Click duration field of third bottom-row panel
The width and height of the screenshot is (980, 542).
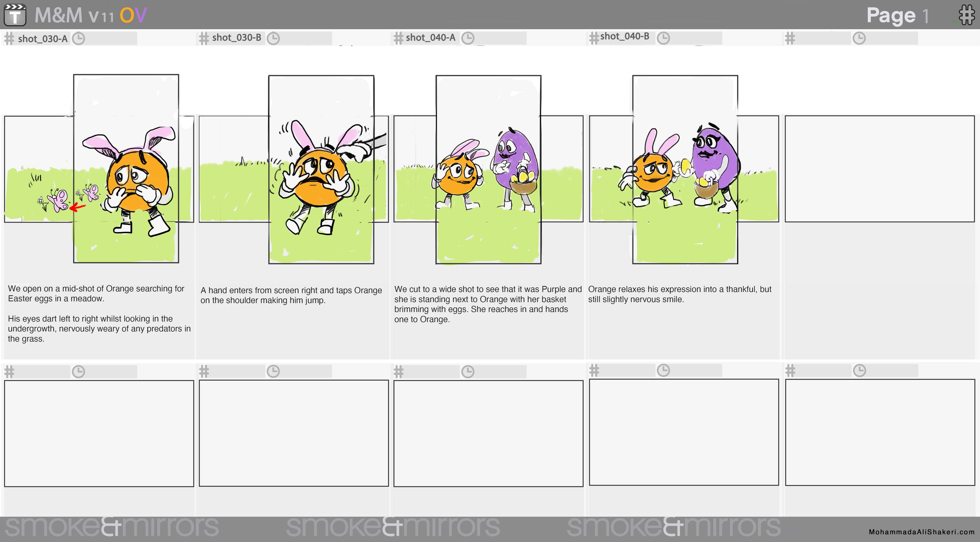coord(501,371)
